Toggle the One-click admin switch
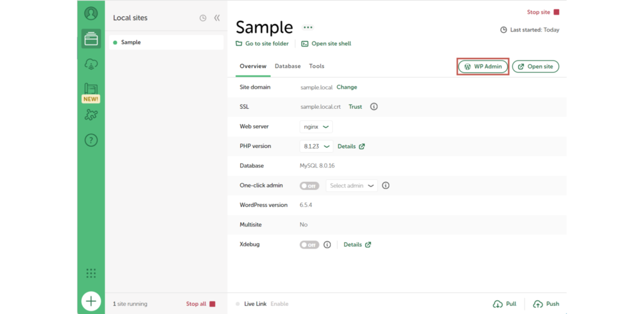The height and width of the screenshot is (314, 644). (x=309, y=186)
